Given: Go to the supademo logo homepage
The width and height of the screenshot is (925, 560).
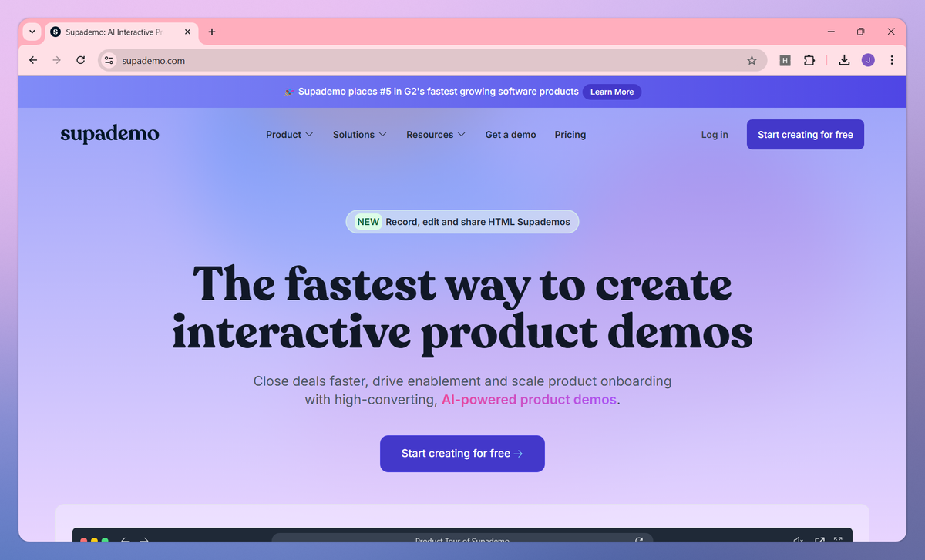Looking at the screenshot, I should (x=109, y=134).
